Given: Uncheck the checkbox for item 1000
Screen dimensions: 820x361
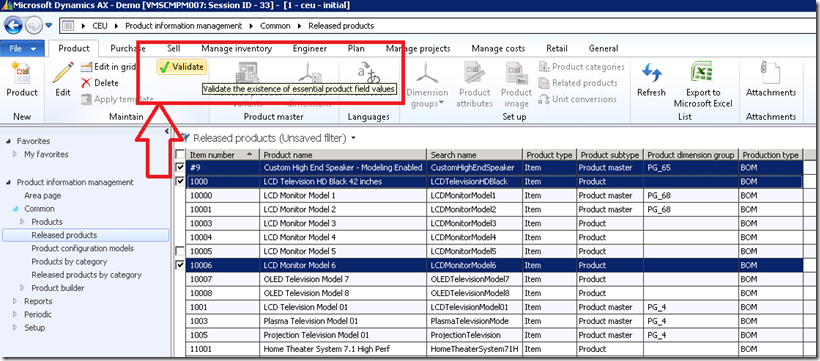Looking at the screenshot, I should coord(180,182).
